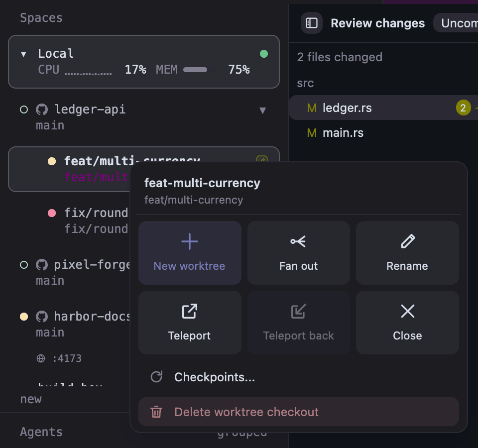478x448 pixels.
Task: Click the Teleport back option
Action: 299,323
